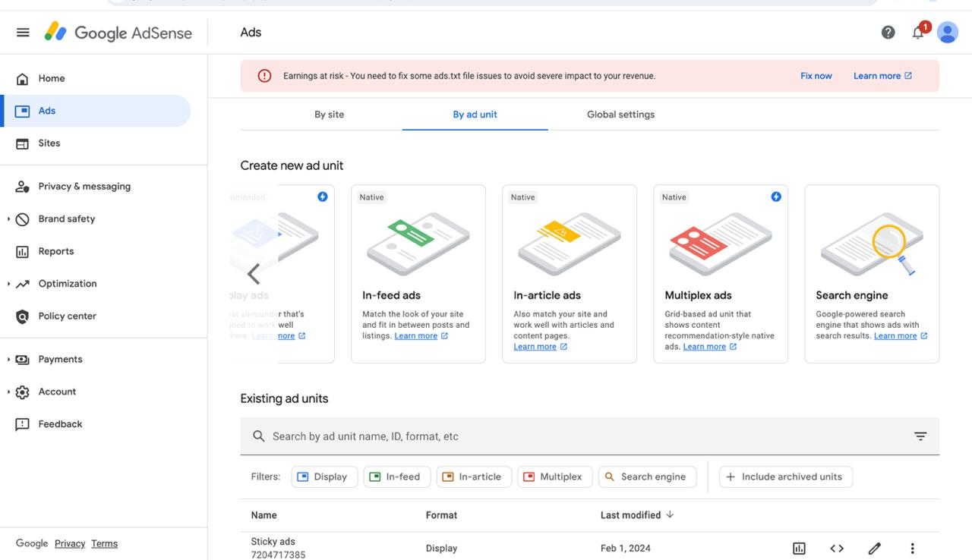Switch to the By site tab
Viewport: 972px width, 560px height.
tap(329, 115)
